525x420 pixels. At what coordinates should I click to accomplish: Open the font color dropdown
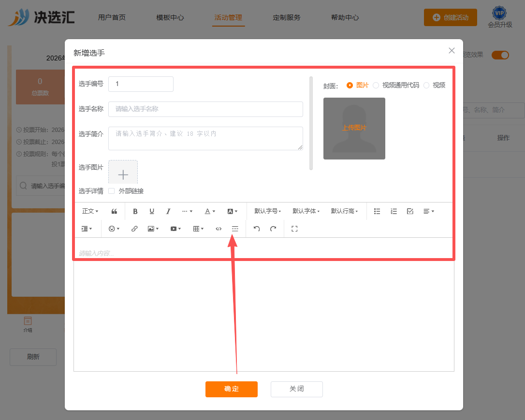pos(210,211)
